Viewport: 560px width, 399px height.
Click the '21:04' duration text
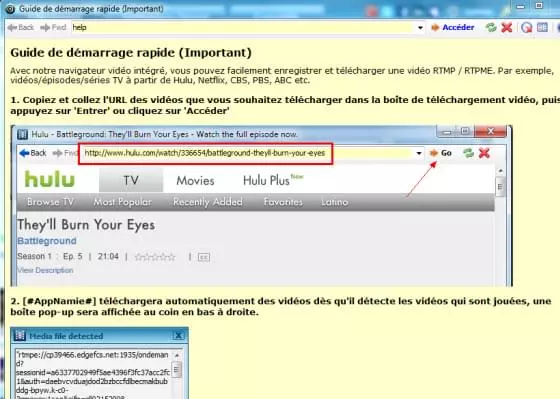[108, 256]
